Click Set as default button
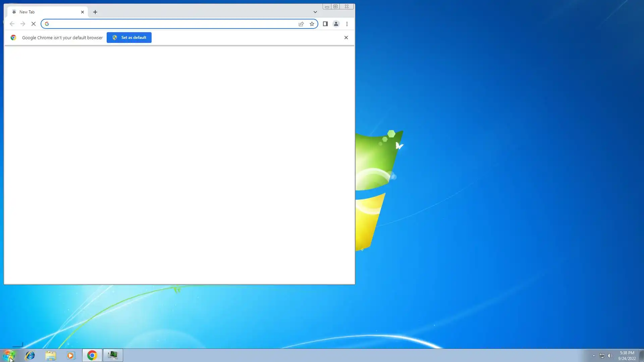 tap(129, 38)
